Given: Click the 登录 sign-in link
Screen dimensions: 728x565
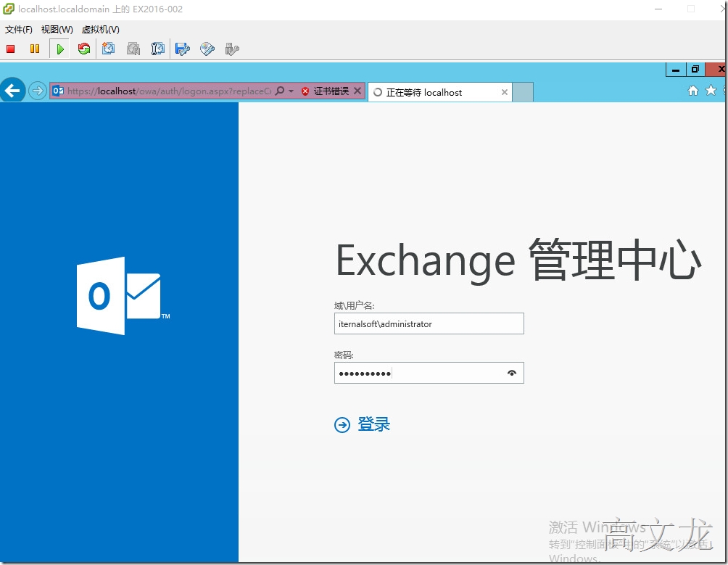Looking at the screenshot, I should click(373, 424).
